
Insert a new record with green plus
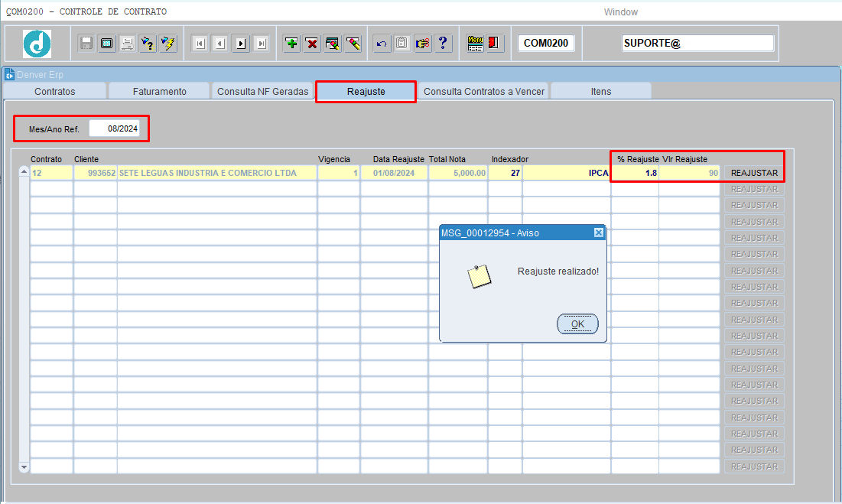291,44
